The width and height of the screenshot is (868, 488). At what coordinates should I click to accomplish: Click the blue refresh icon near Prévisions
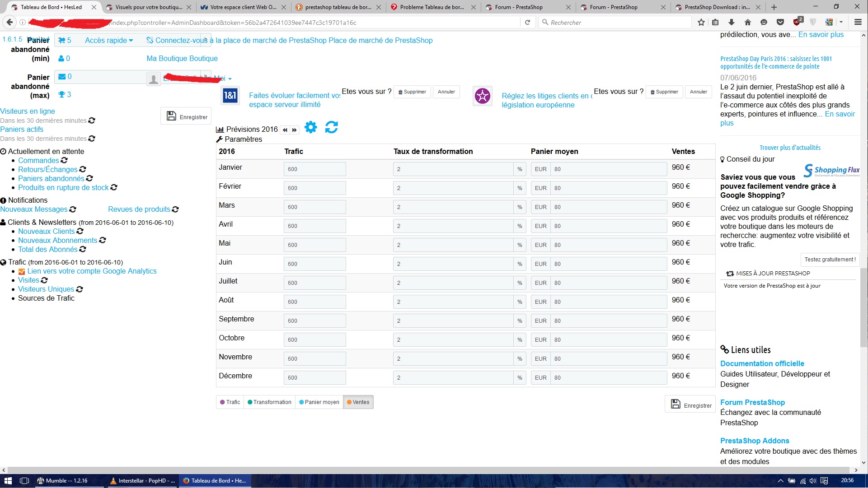point(331,127)
